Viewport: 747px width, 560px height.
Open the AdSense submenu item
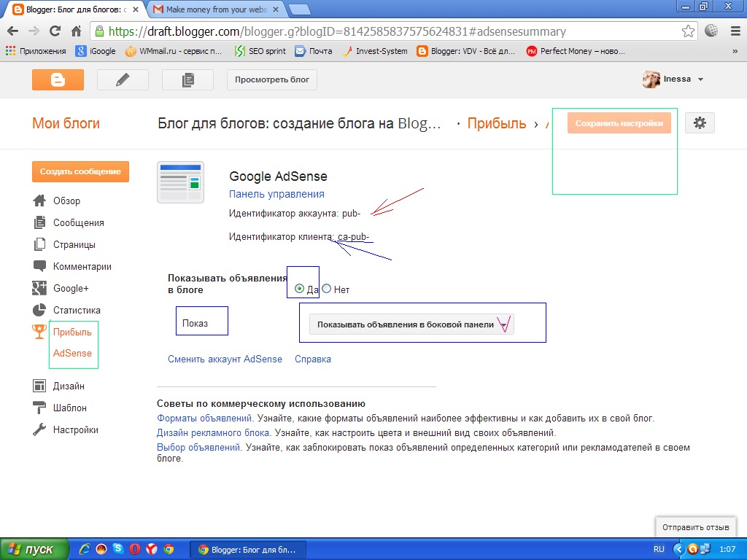tap(72, 354)
